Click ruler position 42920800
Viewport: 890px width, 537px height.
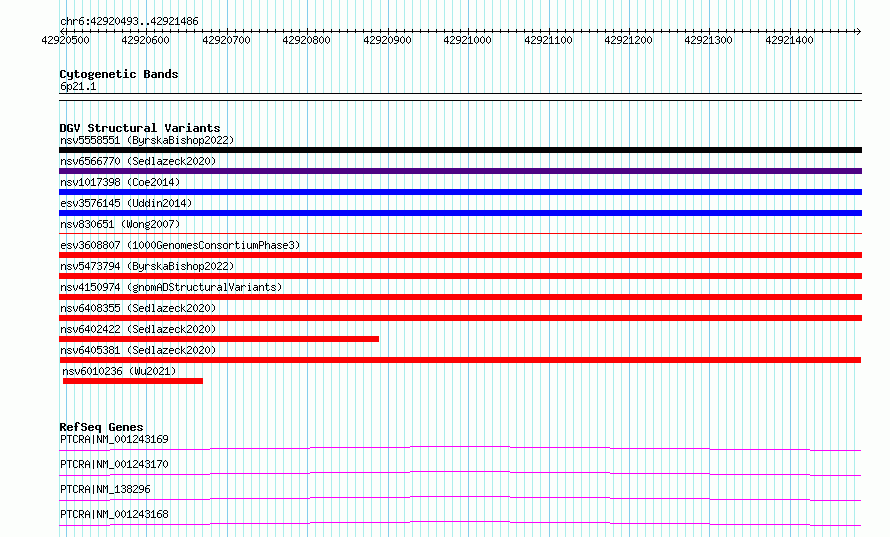[307, 40]
